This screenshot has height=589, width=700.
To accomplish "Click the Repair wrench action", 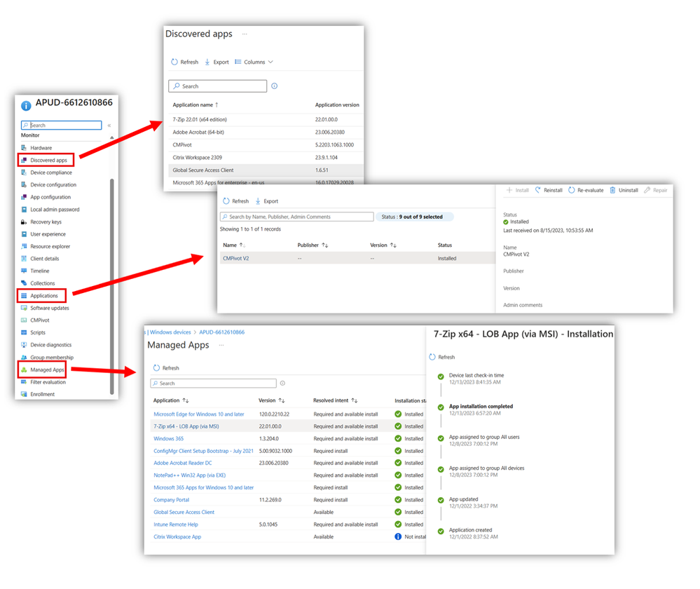I will tap(647, 191).
